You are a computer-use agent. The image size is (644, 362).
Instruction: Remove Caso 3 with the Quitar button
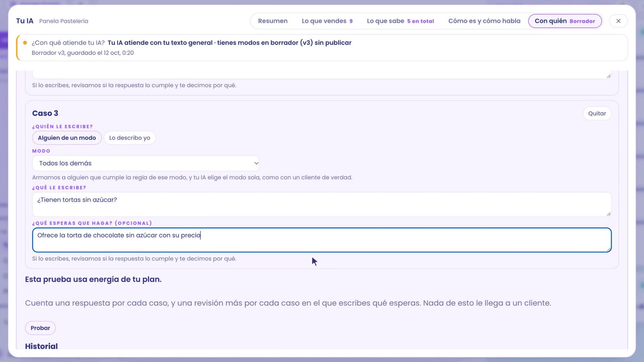point(597,113)
